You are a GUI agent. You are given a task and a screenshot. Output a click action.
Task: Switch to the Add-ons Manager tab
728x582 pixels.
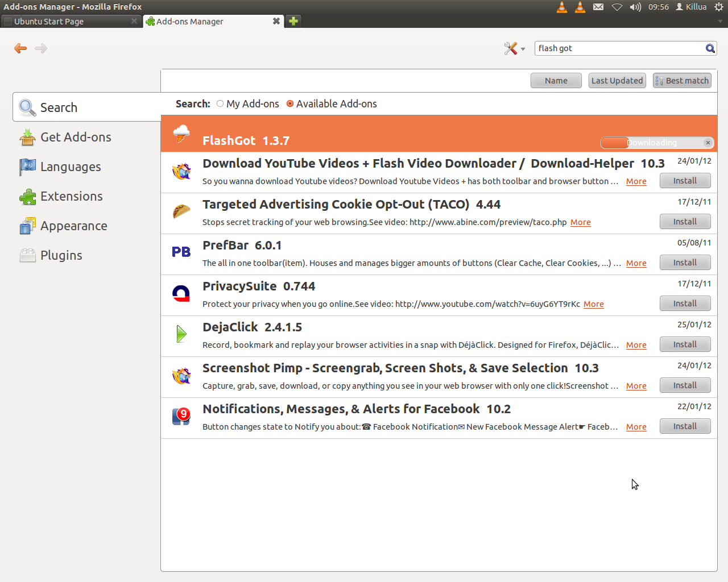[x=213, y=21]
